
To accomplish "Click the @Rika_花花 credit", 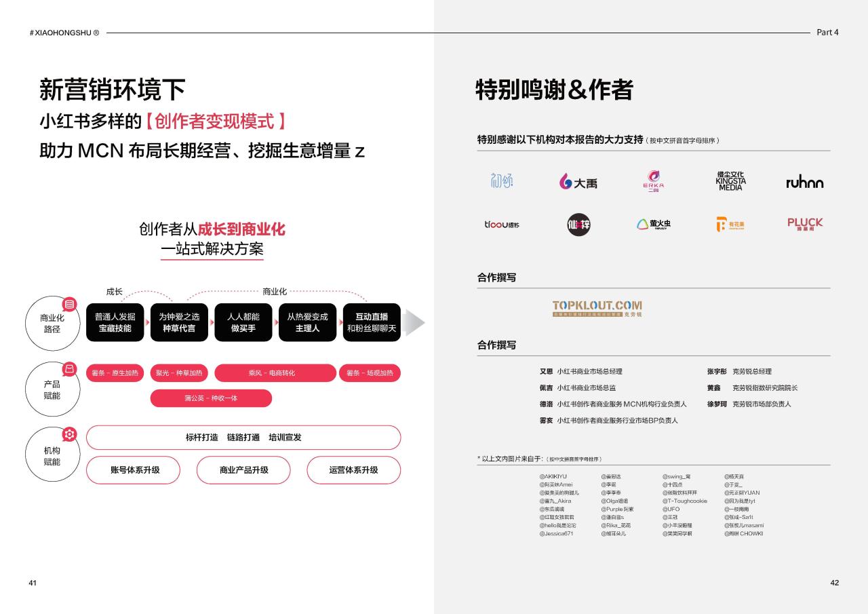I will coord(616,526).
